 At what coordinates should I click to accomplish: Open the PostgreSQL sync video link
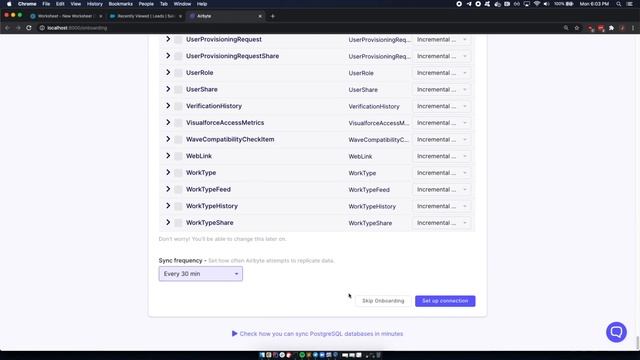[317, 333]
